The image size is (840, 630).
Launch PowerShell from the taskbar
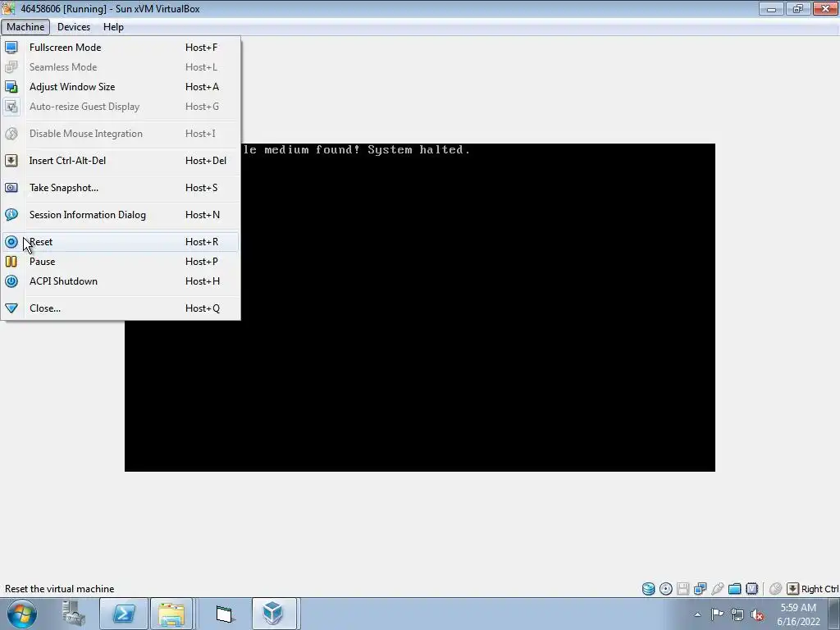(124, 614)
